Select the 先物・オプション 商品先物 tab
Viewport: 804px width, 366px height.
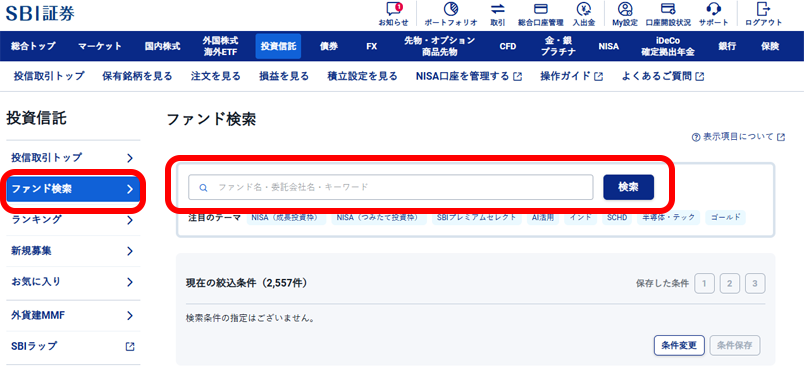pyautogui.click(x=439, y=46)
